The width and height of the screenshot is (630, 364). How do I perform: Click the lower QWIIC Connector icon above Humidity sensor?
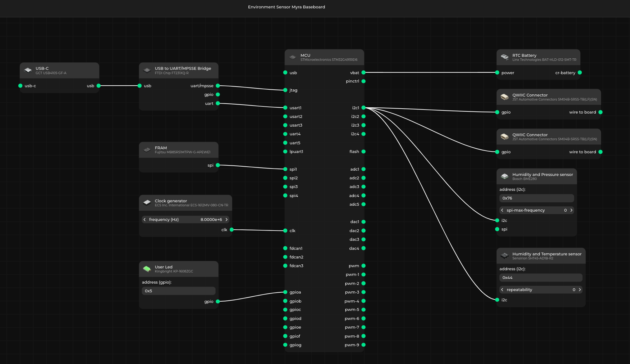click(505, 137)
